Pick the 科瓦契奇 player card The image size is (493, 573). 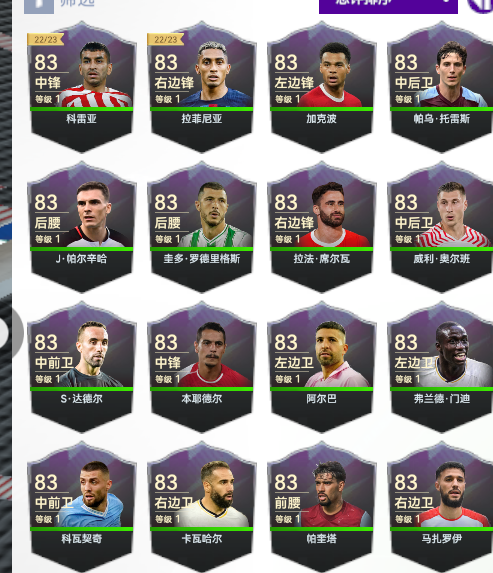pos(81,507)
